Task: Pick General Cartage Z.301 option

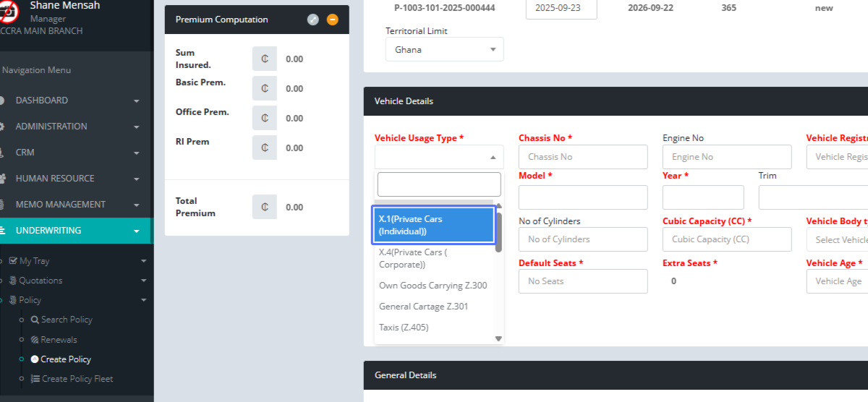Action: coord(423,307)
